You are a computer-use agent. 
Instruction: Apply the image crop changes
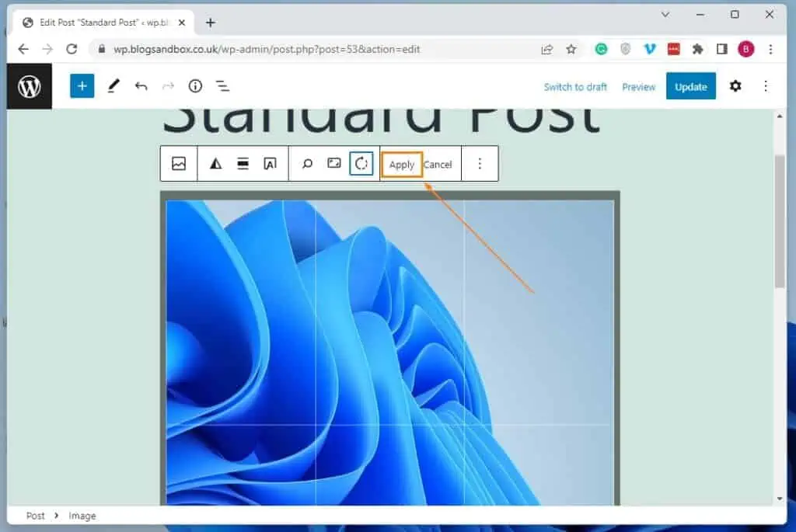[x=402, y=165]
